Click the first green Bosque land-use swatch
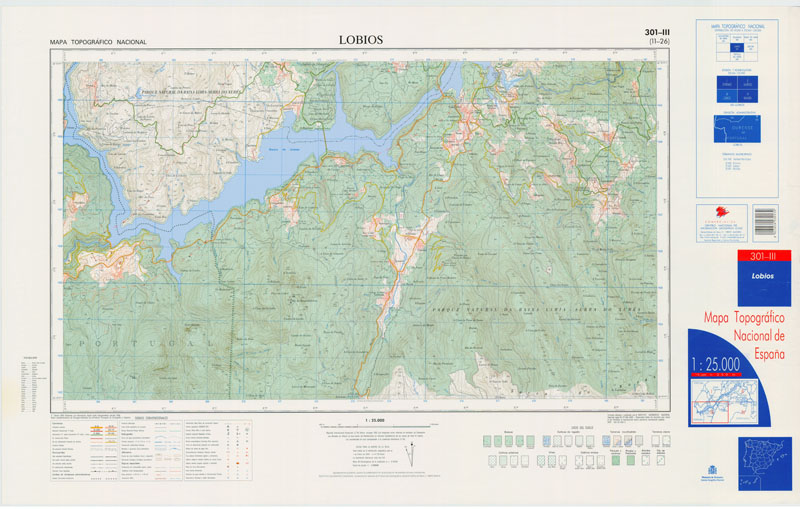 point(487,441)
